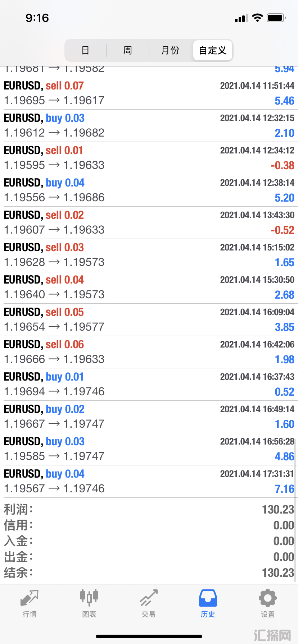Image resolution: width=298 pixels, height=644 pixels.
Task: Open the 交易 trade arrows icon
Action: click(x=149, y=598)
